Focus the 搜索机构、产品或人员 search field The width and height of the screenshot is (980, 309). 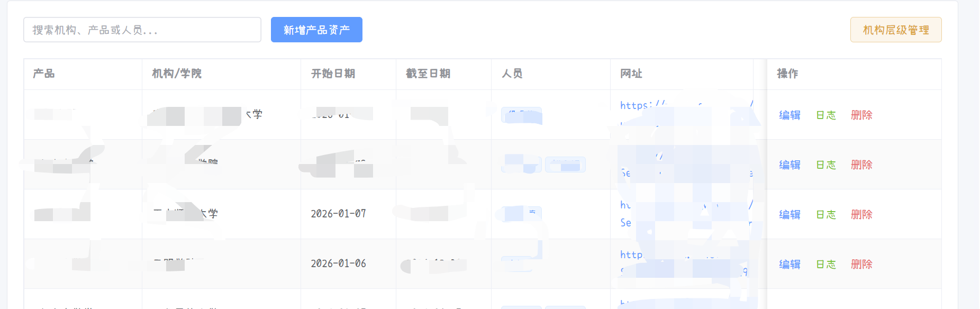click(x=142, y=30)
